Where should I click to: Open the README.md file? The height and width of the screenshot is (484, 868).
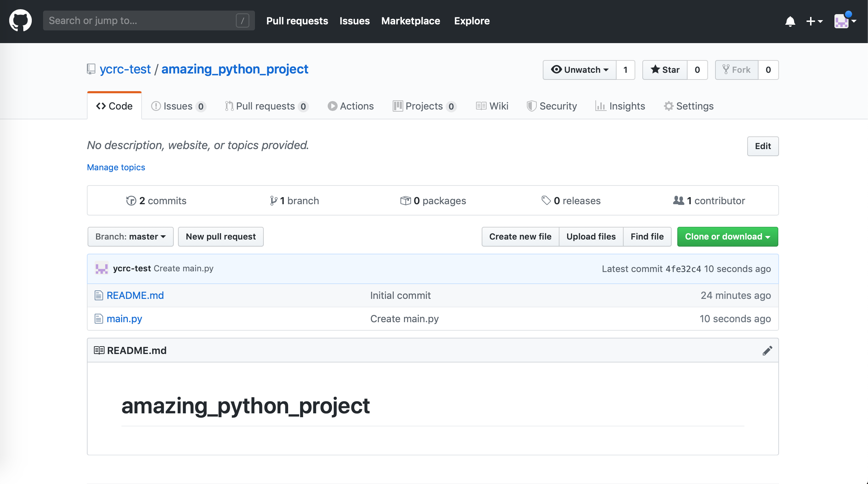click(135, 295)
